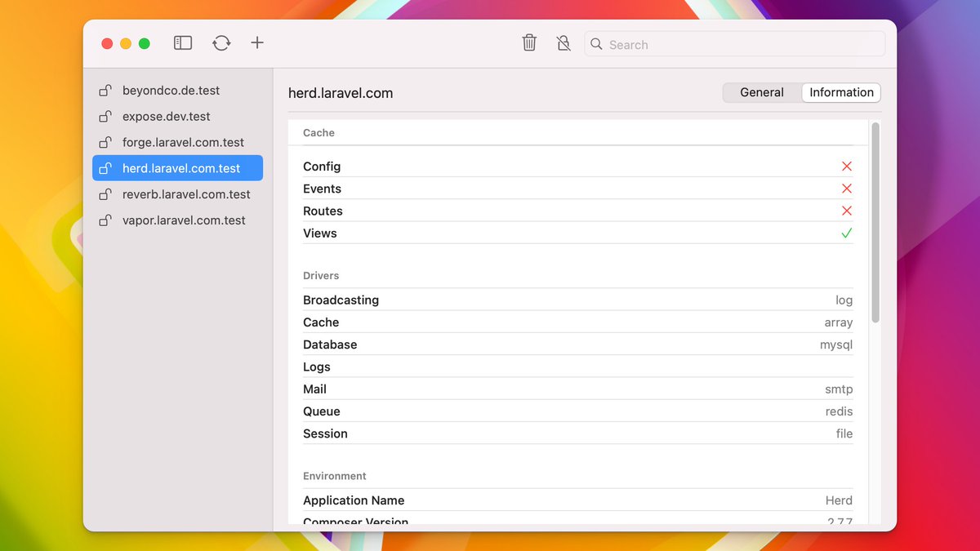Focus the Search input field

point(735,44)
